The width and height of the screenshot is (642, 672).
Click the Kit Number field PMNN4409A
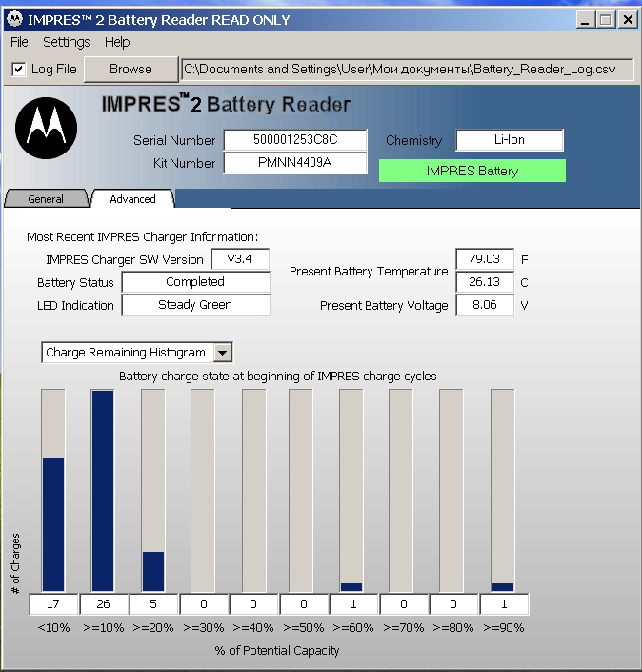coord(295,163)
